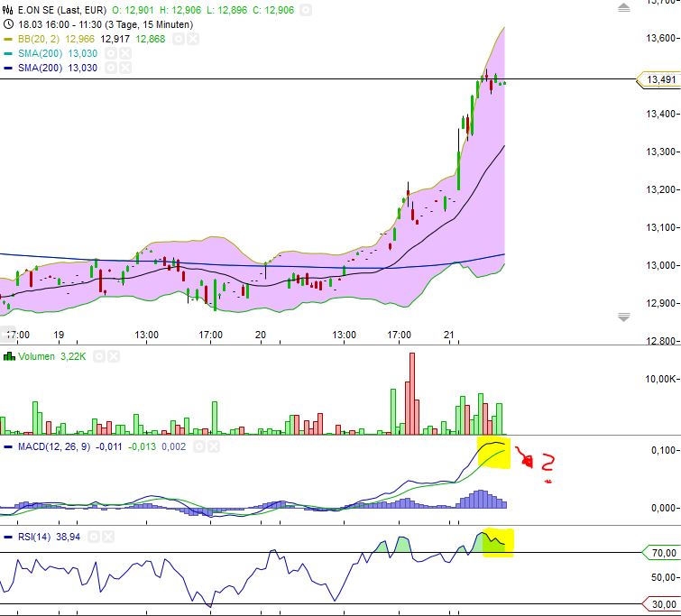Click the candlestick chart-type icon beside E.ON SE
681x616 pixels.
(x=8, y=10)
